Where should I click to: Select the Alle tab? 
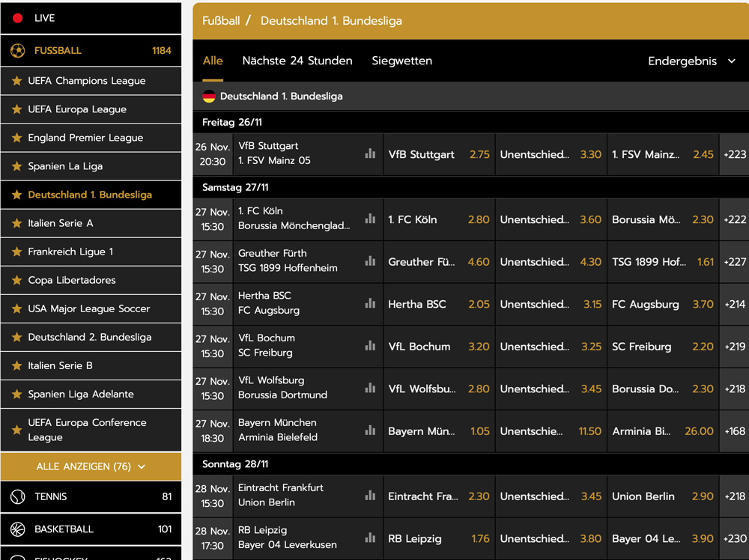point(213,61)
